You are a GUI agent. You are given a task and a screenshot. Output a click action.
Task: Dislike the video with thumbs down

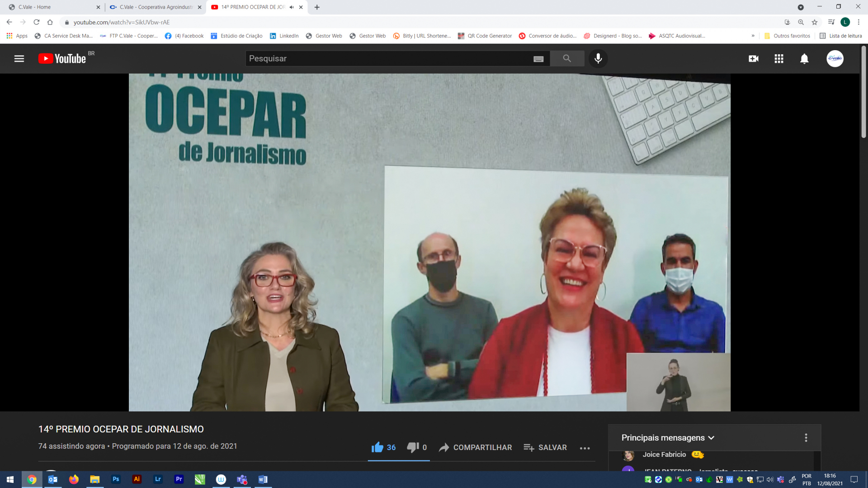tap(417, 447)
